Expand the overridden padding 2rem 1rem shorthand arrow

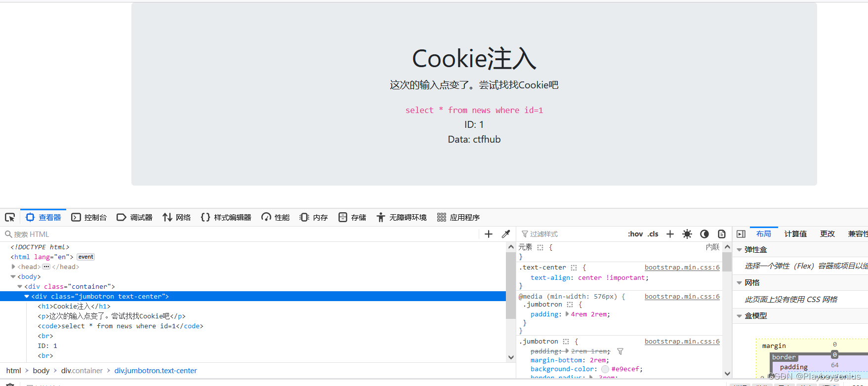tap(567, 351)
